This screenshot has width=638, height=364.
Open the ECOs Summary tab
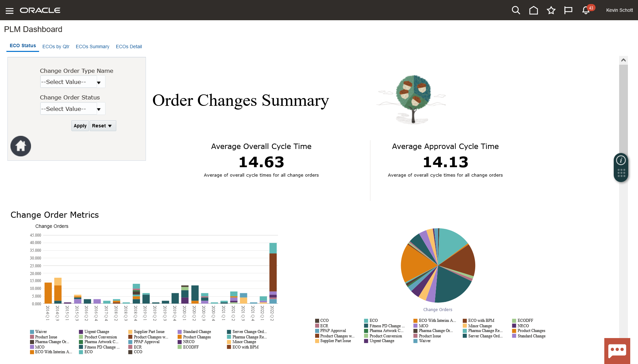click(92, 47)
